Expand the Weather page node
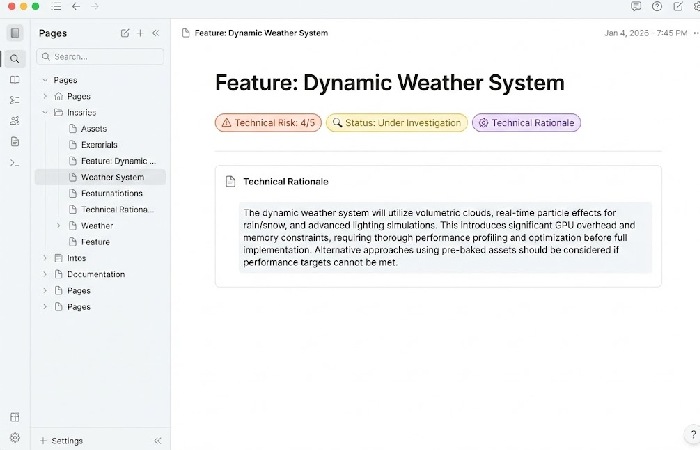Viewport: 700px width, 450px height. 58,225
